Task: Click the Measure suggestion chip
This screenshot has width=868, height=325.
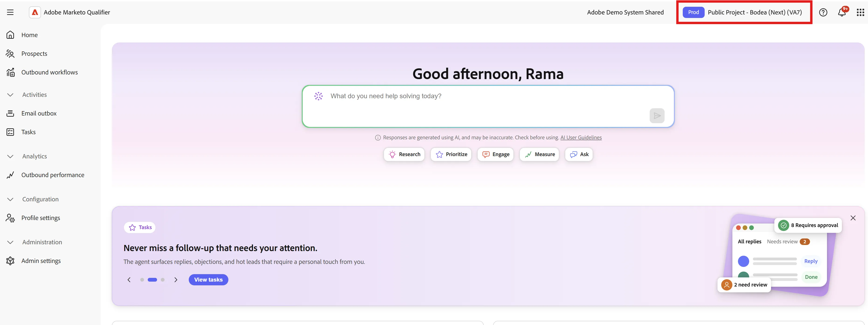Action: click(539, 154)
